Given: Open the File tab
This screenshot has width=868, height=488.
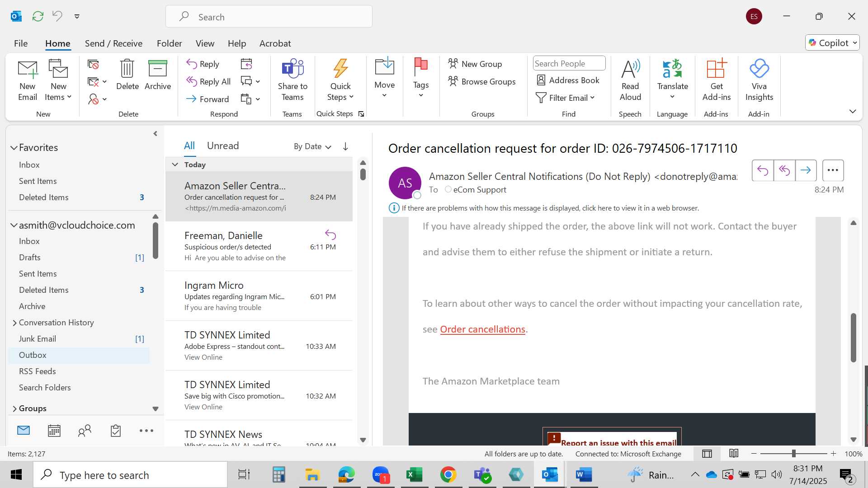Looking at the screenshot, I should (x=21, y=43).
